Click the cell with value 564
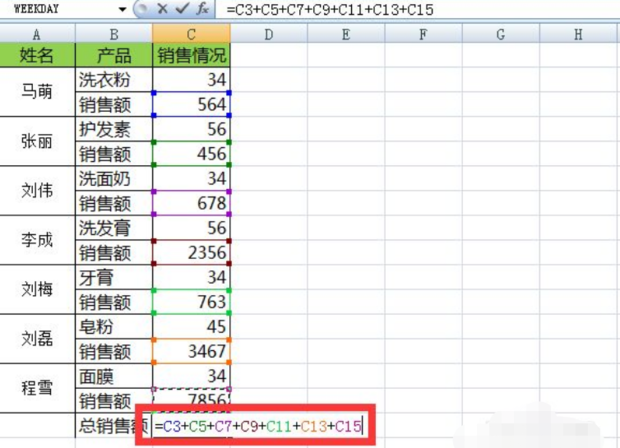 pyautogui.click(x=191, y=104)
